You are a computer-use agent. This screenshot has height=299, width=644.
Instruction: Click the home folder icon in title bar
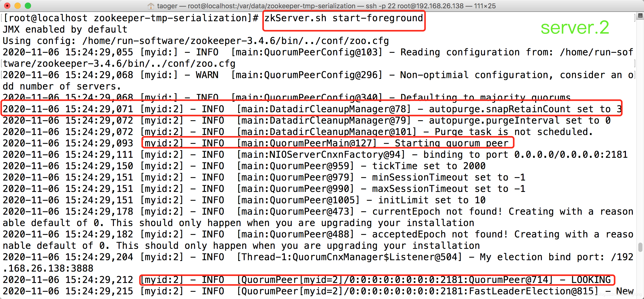coord(151,6)
